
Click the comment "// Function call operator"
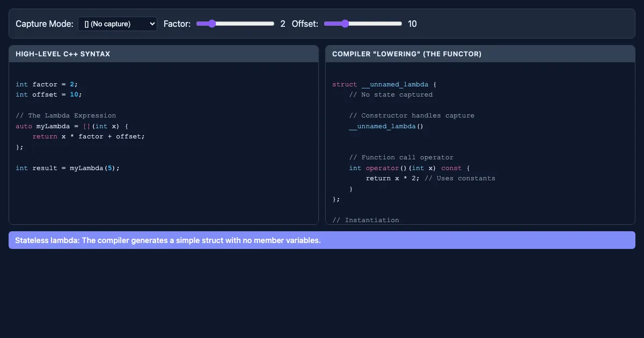pos(401,157)
